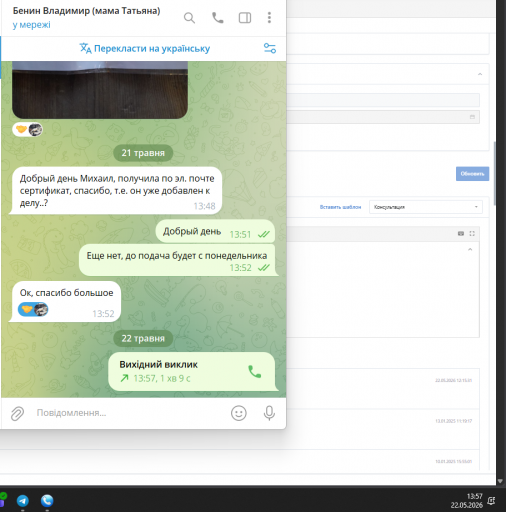The width and height of the screenshot is (506, 512).
Task: Click history entry dated 22.05.2026
Action: pyautogui.click(x=383, y=389)
